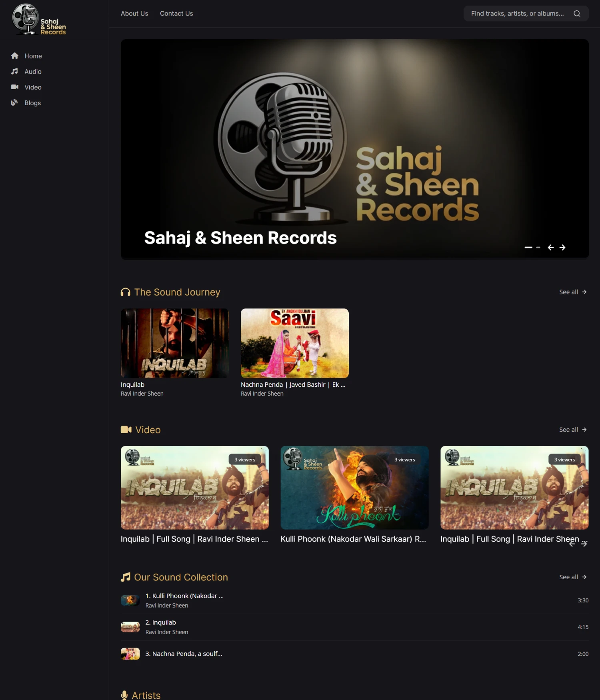Screen dimensions: 600x700
Task: Click the Nachna Penda track cover thumbnail
Action: coord(130,654)
